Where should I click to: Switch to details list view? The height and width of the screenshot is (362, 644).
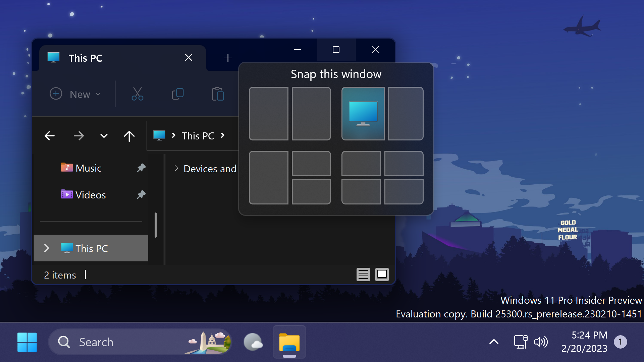pos(363,275)
